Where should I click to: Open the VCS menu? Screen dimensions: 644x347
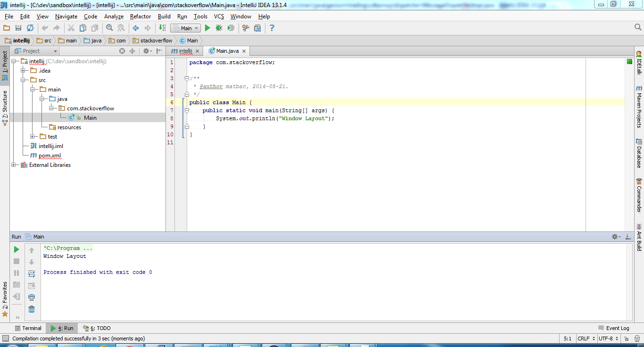coord(219,17)
